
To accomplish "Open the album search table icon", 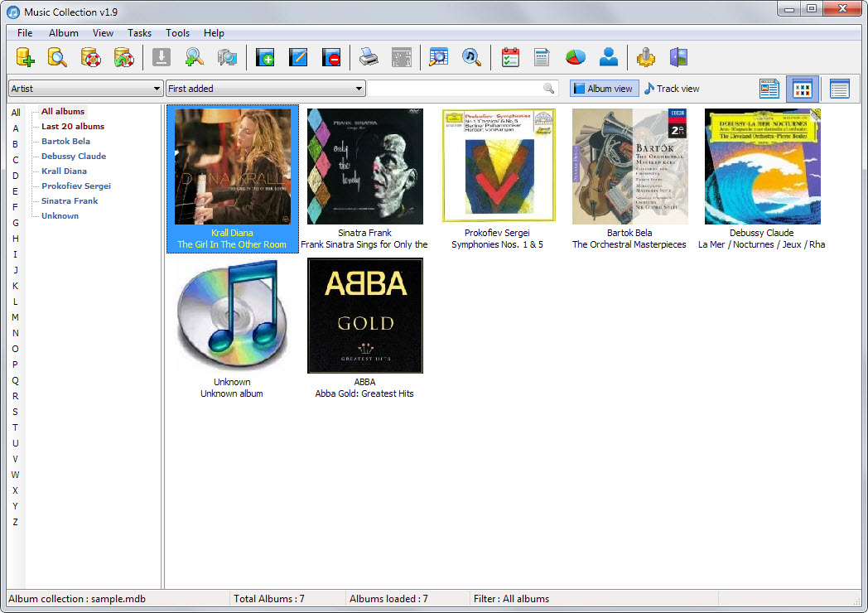I will tap(438, 57).
